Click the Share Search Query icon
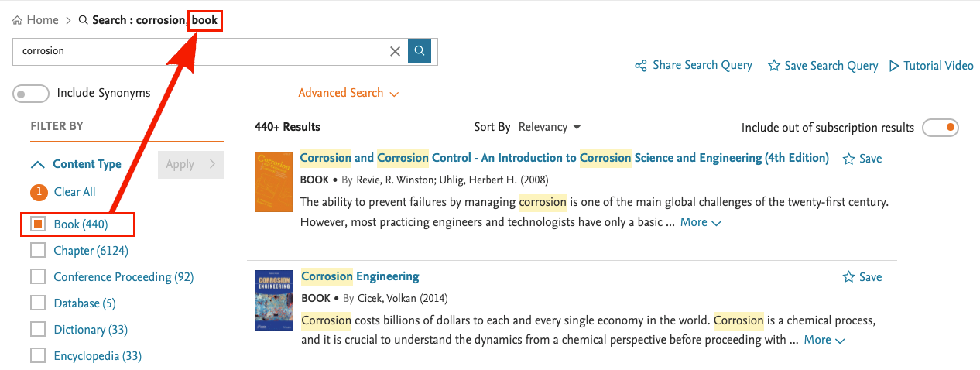980x370 pixels. point(641,66)
